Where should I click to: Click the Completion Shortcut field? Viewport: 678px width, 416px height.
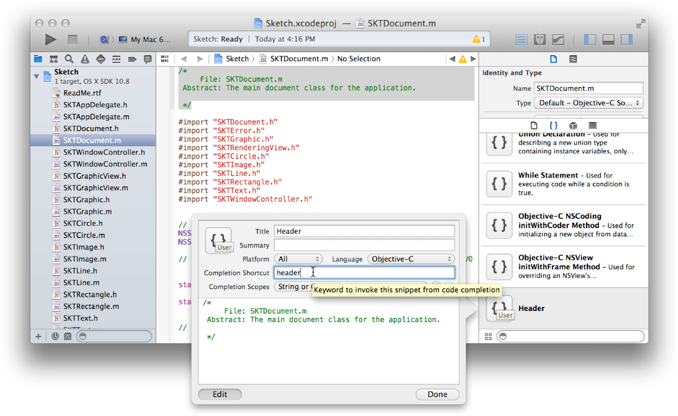pyautogui.click(x=364, y=273)
